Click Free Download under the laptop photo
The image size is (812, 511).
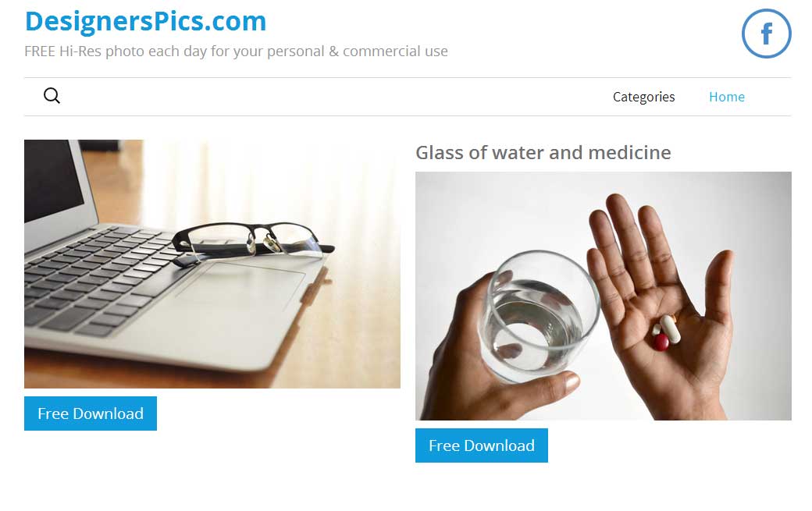click(91, 413)
